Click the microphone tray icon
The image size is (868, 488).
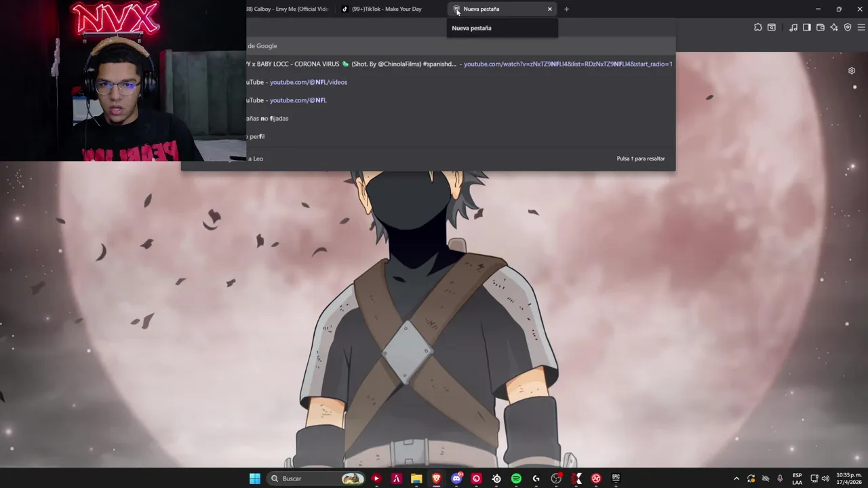(780, 479)
